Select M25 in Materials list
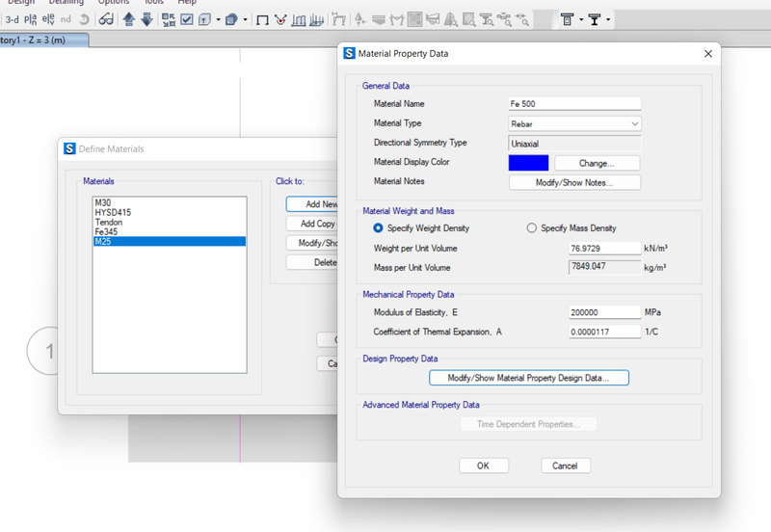Image resolution: width=771 pixels, height=532 pixels. pyautogui.click(x=170, y=241)
